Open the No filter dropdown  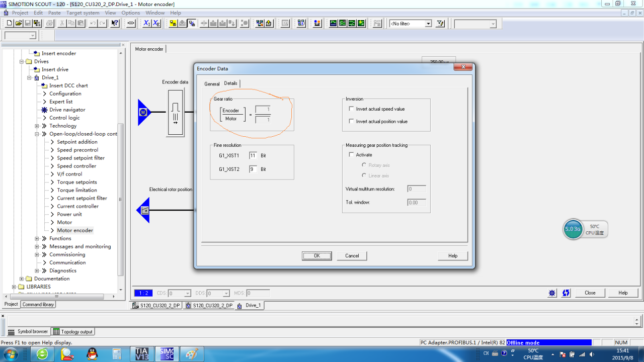[428, 24]
